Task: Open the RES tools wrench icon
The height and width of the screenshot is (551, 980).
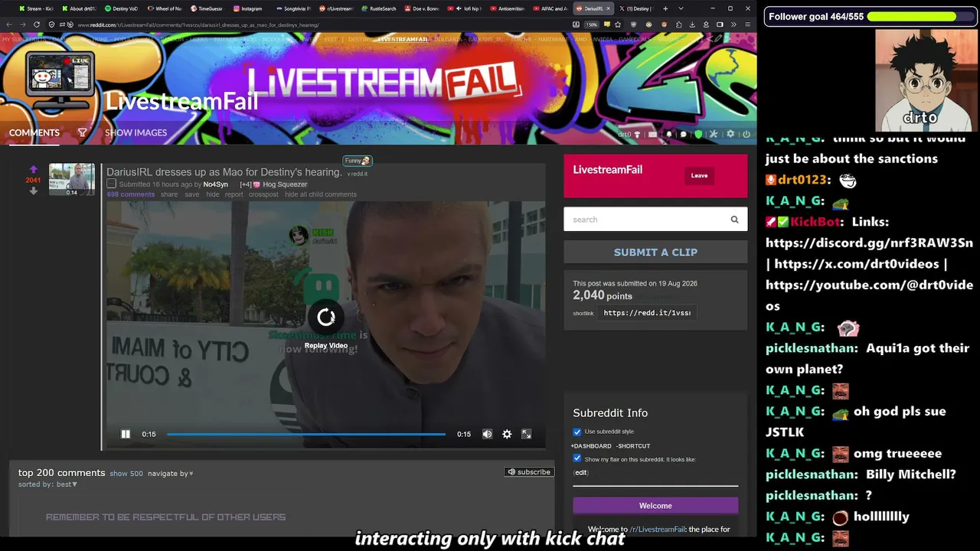Action: pos(714,135)
